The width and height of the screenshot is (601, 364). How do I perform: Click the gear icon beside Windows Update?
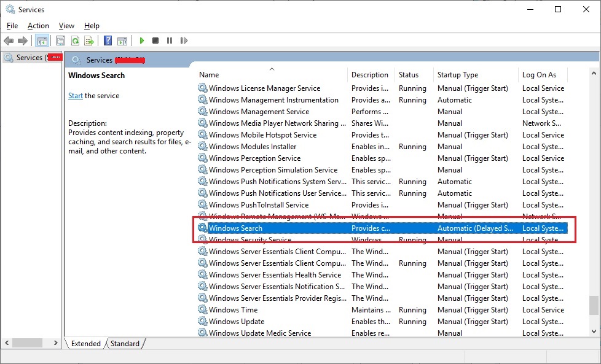coord(202,321)
